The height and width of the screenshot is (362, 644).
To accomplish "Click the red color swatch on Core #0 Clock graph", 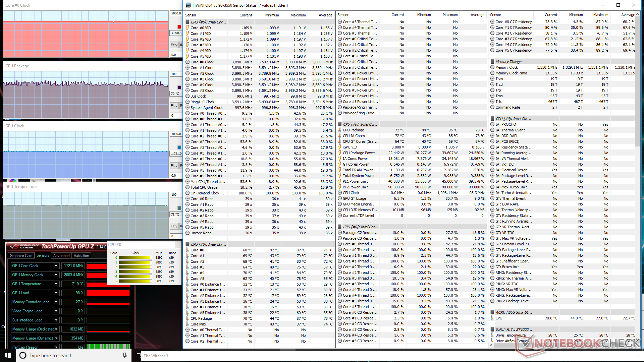I will tap(179, 27).
